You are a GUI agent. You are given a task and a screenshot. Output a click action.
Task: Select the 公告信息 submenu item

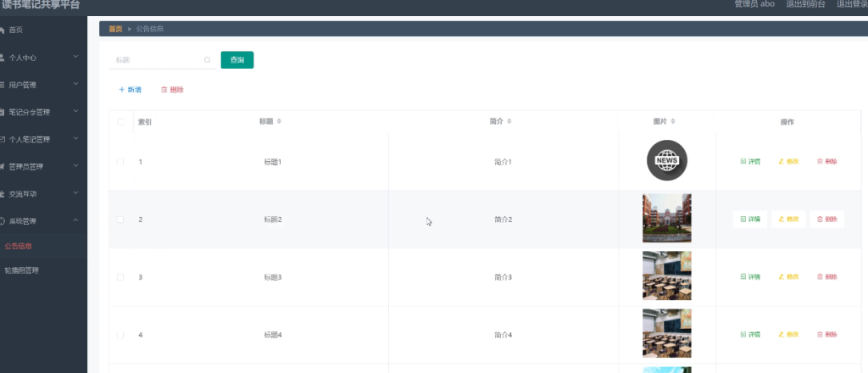coord(20,247)
